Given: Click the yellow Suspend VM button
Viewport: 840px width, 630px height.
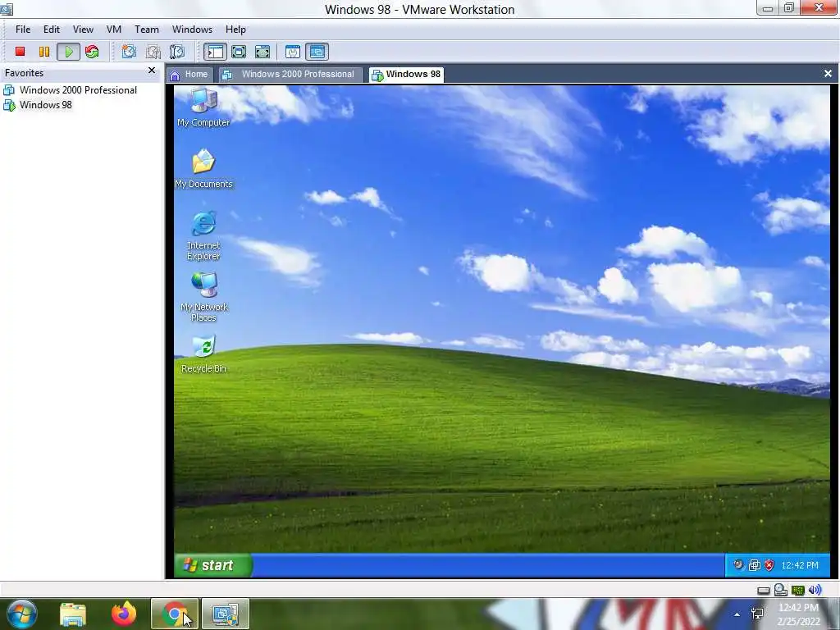Looking at the screenshot, I should click(44, 52).
